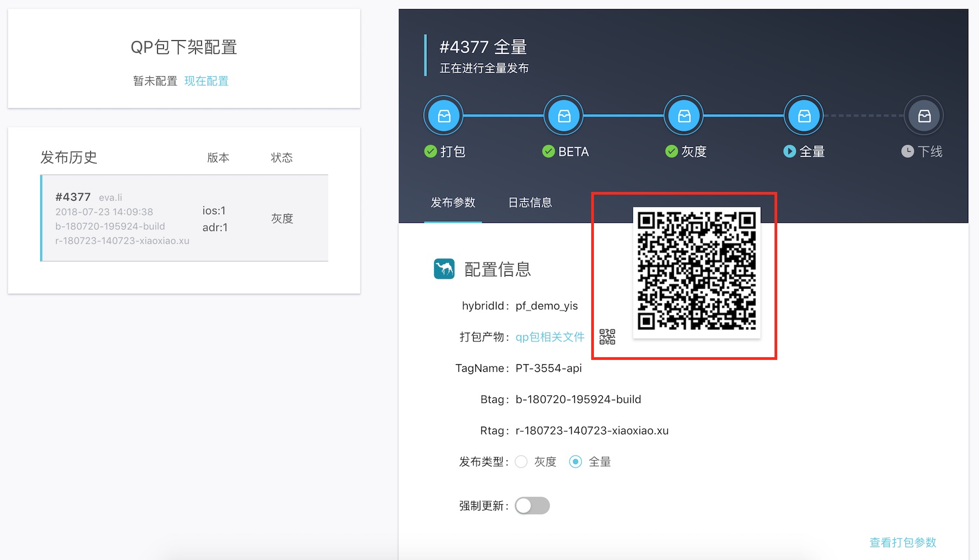The width and height of the screenshot is (979, 560).
Task: Select the 灰度 release type radio button
Action: (521, 462)
